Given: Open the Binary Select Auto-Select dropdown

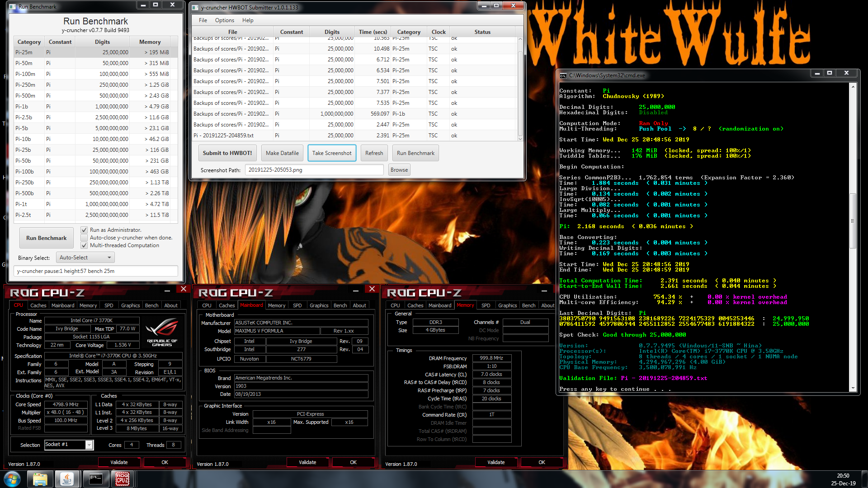Looking at the screenshot, I should [x=85, y=258].
